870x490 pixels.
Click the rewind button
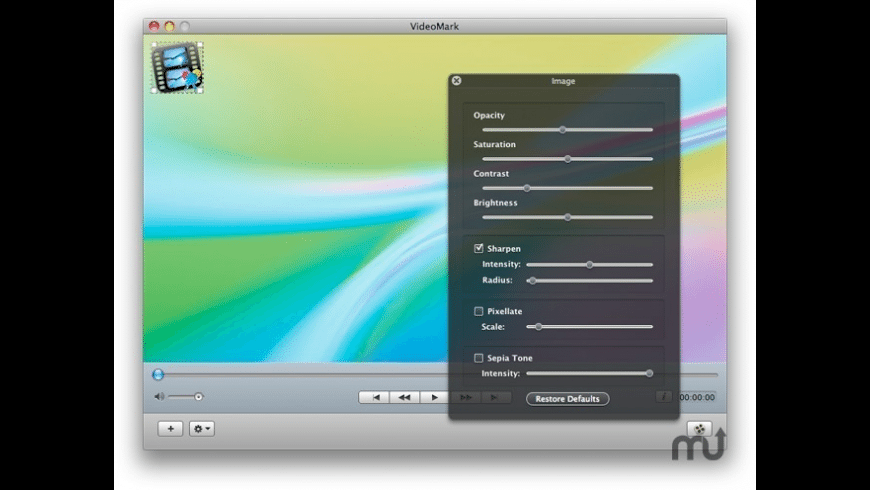click(404, 397)
